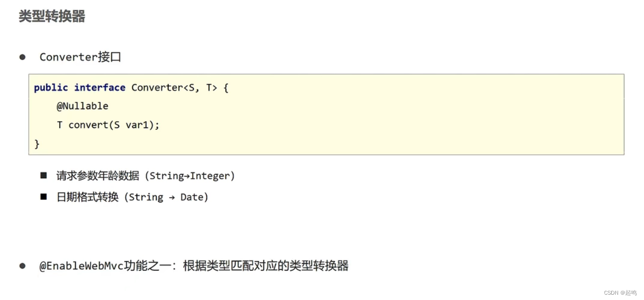Click the CSDN @起鸣 watermark
The image size is (644, 300).
(x=620, y=292)
